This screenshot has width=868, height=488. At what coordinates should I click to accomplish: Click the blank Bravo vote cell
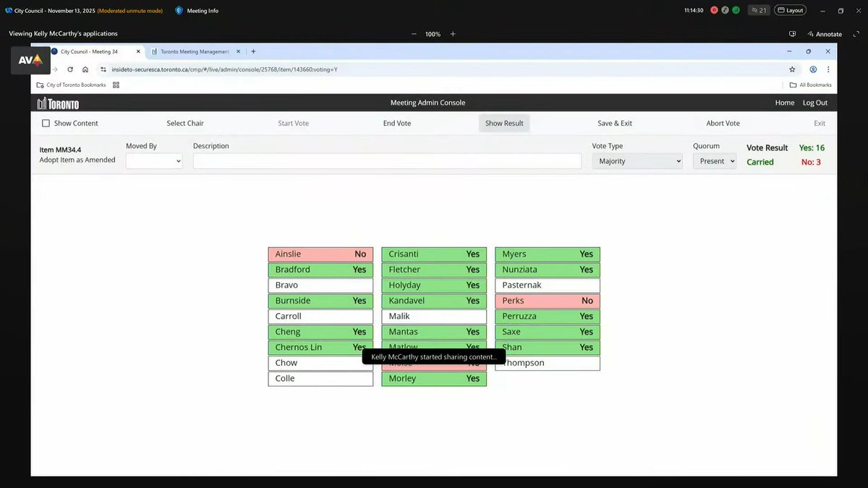(320, 285)
